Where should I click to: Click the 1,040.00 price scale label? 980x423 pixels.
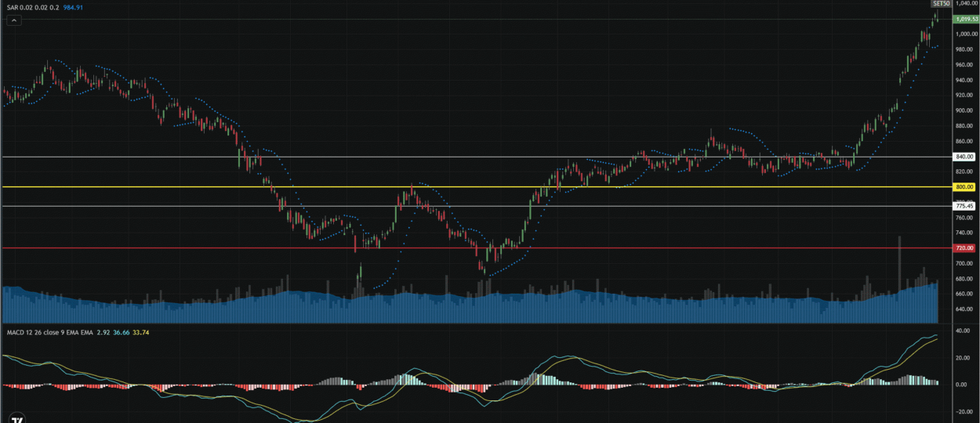click(965, 4)
